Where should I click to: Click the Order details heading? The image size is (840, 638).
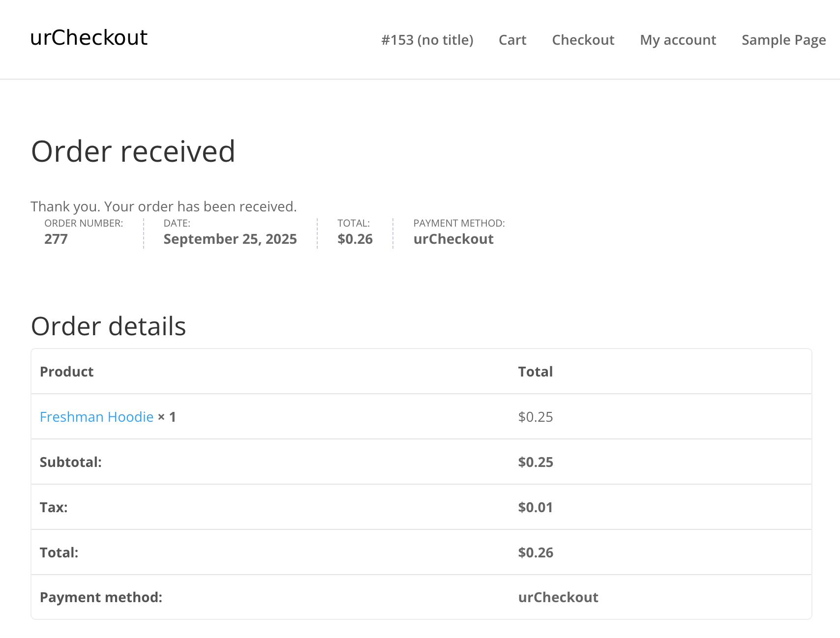(108, 326)
